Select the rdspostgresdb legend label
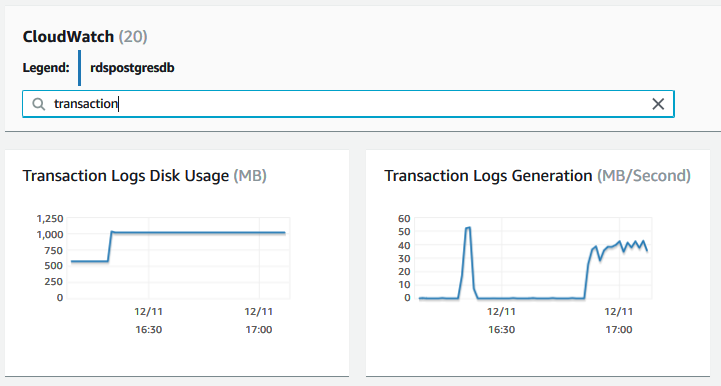The image size is (721, 386). [132, 68]
